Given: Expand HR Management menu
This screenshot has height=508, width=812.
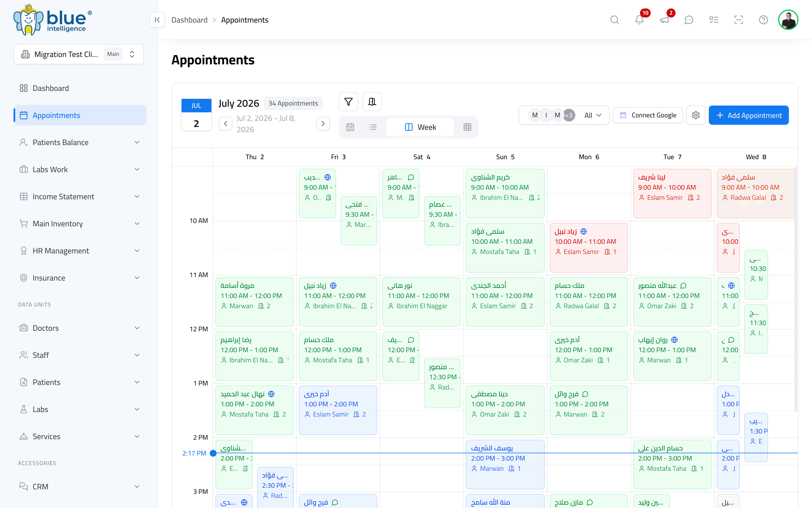Looking at the screenshot, I should 80,251.
